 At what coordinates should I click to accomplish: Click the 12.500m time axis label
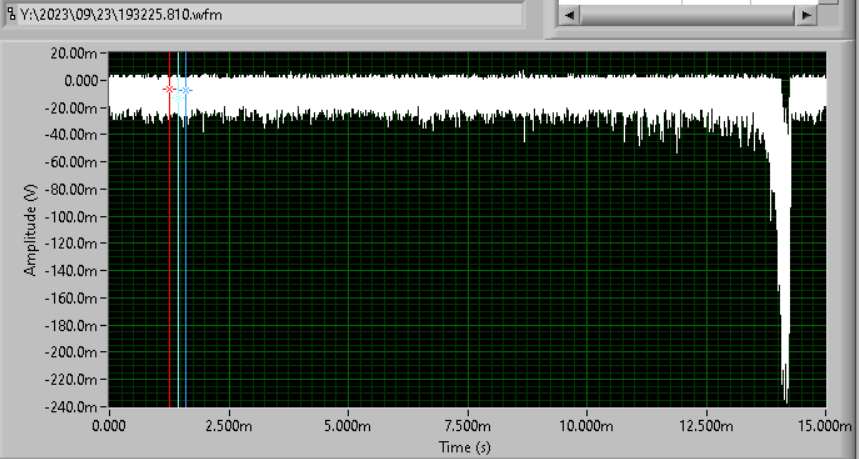click(706, 426)
